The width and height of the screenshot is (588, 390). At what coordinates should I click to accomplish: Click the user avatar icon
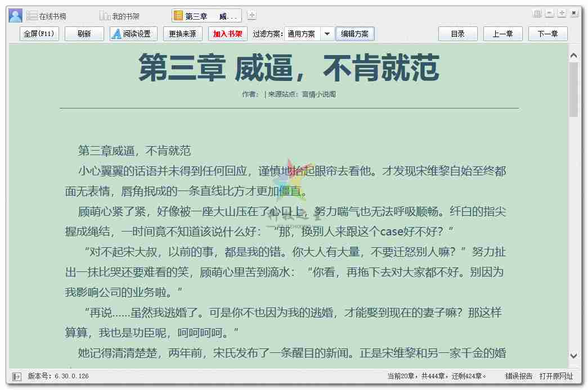pos(16,16)
